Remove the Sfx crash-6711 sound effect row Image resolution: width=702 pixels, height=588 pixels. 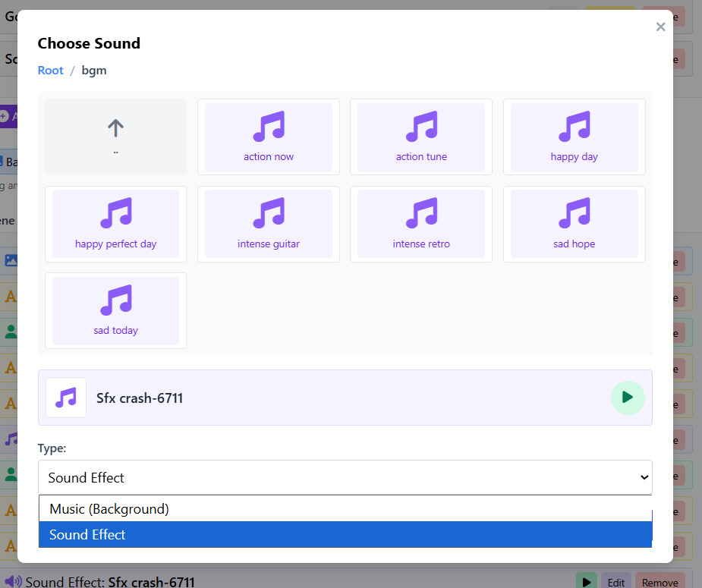point(660,582)
